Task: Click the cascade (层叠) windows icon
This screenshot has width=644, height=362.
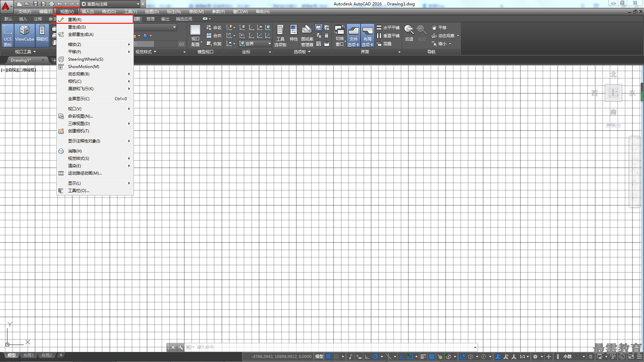Action: pyautogui.click(x=379, y=44)
